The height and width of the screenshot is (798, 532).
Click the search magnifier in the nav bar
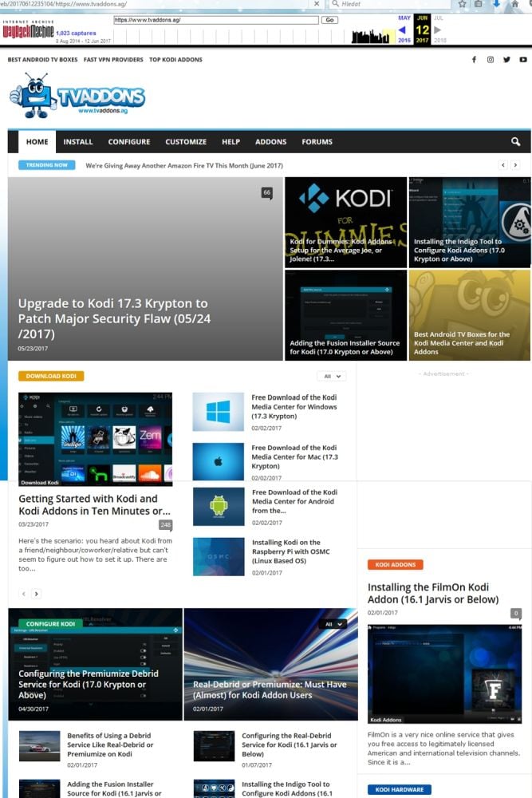coord(516,141)
